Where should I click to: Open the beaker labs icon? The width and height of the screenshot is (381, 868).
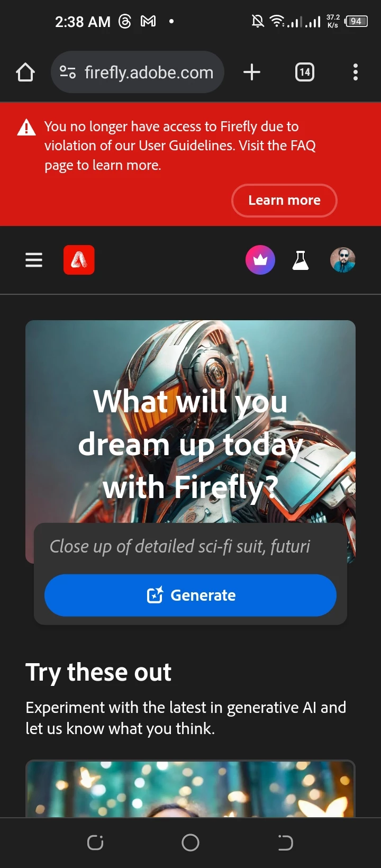point(301,260)
